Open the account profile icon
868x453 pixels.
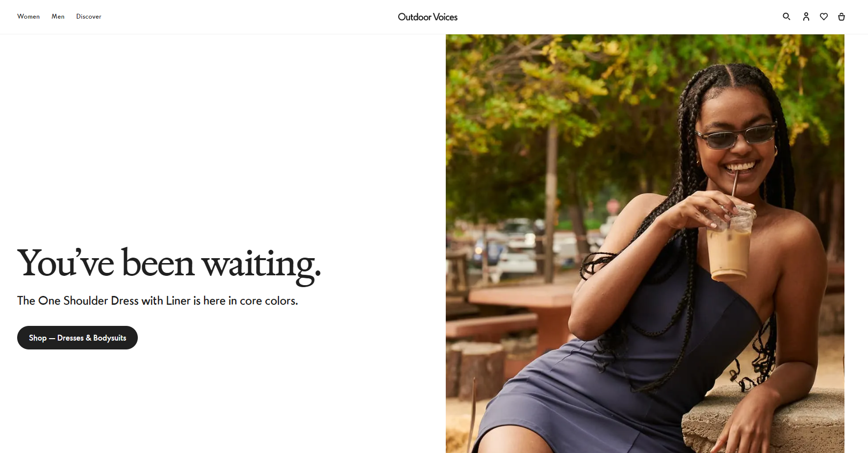(x=806, y=17)
